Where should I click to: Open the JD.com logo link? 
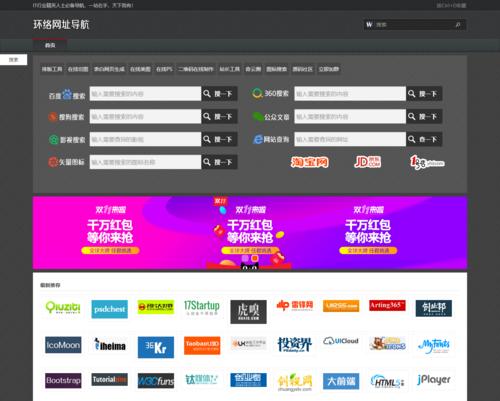367,162
